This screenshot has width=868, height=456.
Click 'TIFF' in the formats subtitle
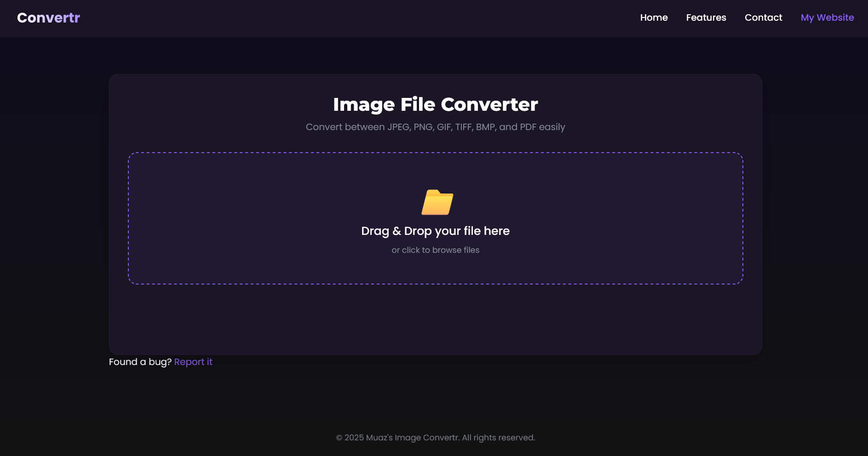pos(464,127)
